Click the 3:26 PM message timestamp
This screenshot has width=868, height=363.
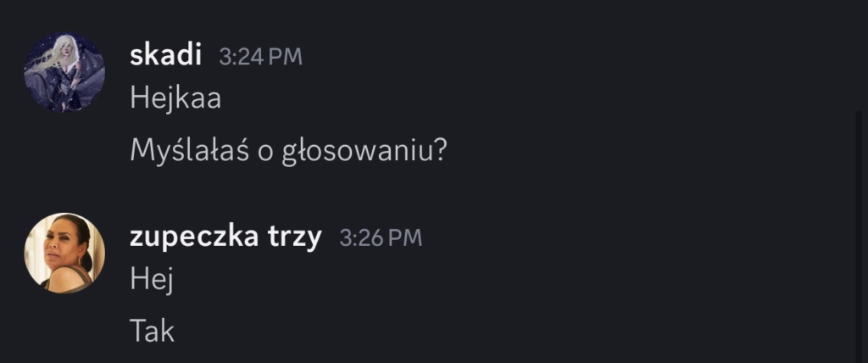point(381,238)
